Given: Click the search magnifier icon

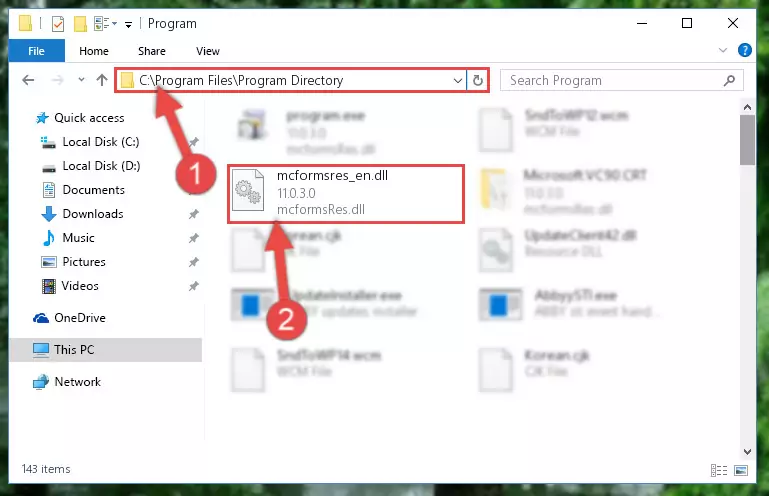Looking at the screenshot, I should click(729, 80).
